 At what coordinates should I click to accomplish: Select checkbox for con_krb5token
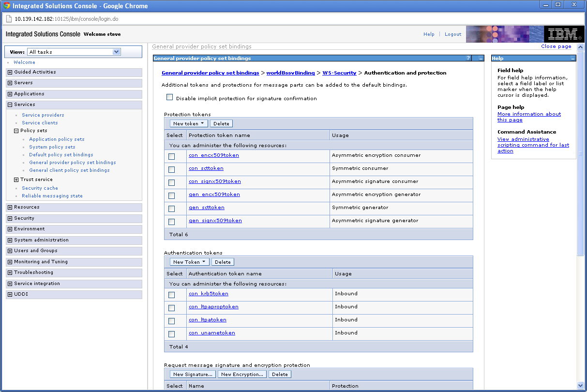(x=171, y=295)
